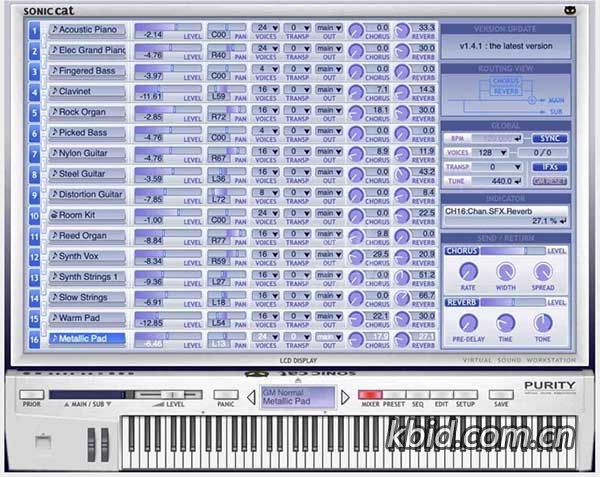The image size is (600, 477).
Task: Click the Reverb PRE-DELAY knob
Action: (x=468, y=323)
